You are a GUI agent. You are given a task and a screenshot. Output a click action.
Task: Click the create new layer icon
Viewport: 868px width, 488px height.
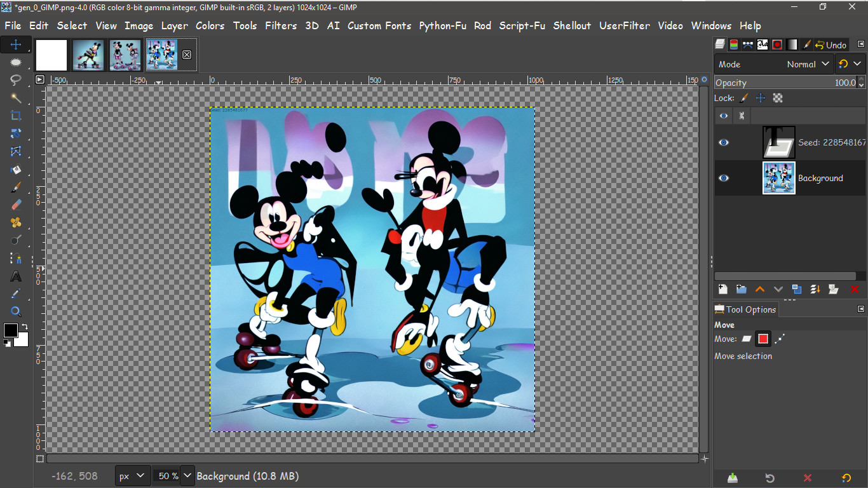(x=722, y=289)
